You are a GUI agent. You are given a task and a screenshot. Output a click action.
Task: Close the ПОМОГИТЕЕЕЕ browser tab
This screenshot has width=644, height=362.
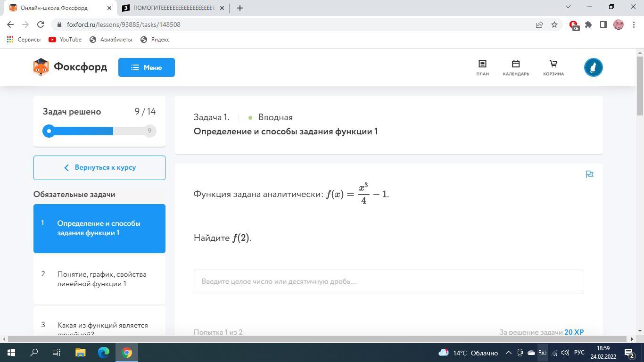(221, 8)
